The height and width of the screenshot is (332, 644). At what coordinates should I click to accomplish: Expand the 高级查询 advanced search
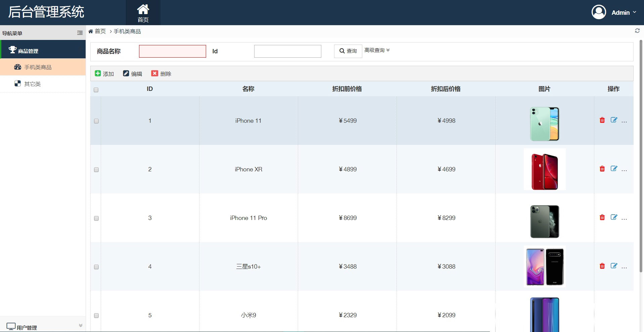[x=377, y=50]
